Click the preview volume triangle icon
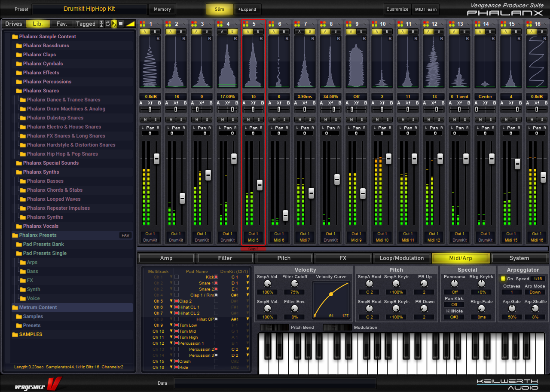The width and height of the screenshot is (550, 392). [130, 24]
